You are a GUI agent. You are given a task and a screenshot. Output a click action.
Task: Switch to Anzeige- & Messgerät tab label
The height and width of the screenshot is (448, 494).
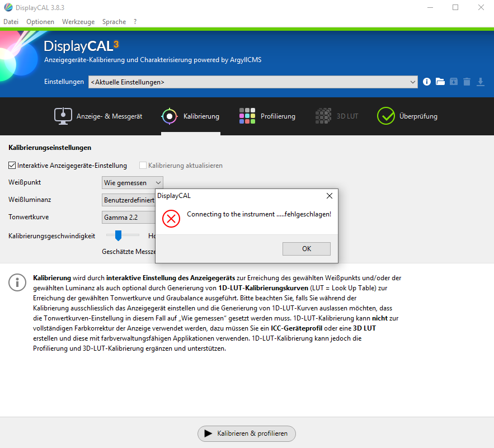(x=109, y=116)
